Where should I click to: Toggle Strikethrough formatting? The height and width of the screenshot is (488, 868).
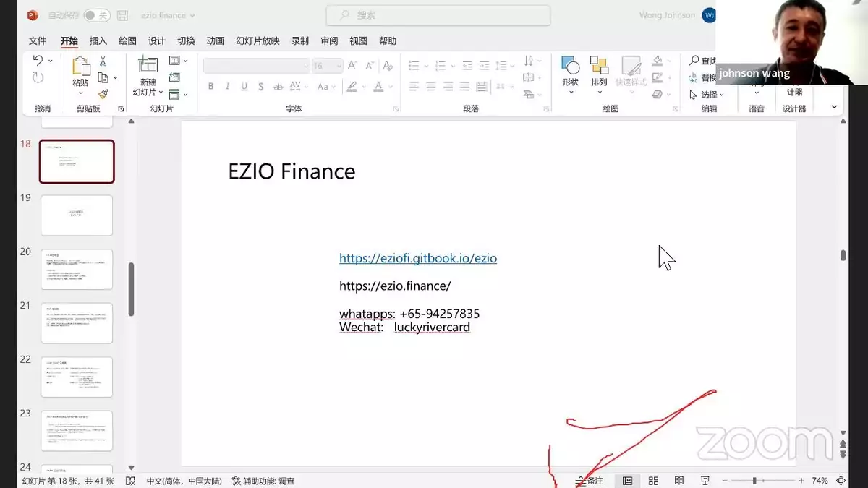point(278,87)
